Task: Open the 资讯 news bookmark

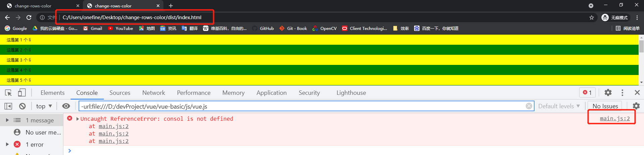Action: tap(168, 29)
